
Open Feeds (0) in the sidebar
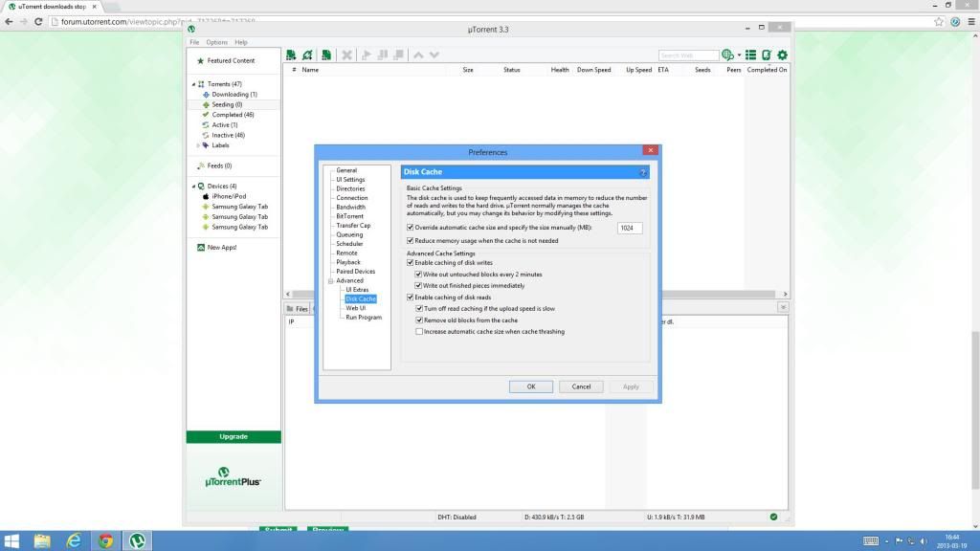[x=219, y=166]
